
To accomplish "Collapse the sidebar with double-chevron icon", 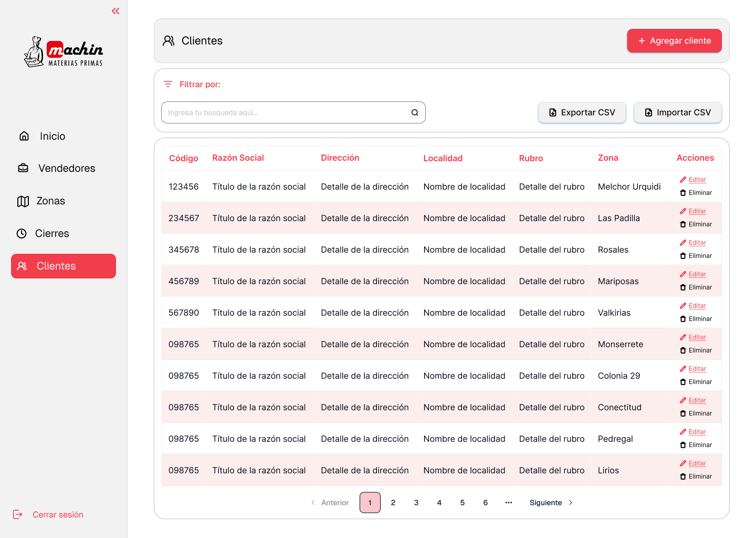I will click(x=115, y=11).
